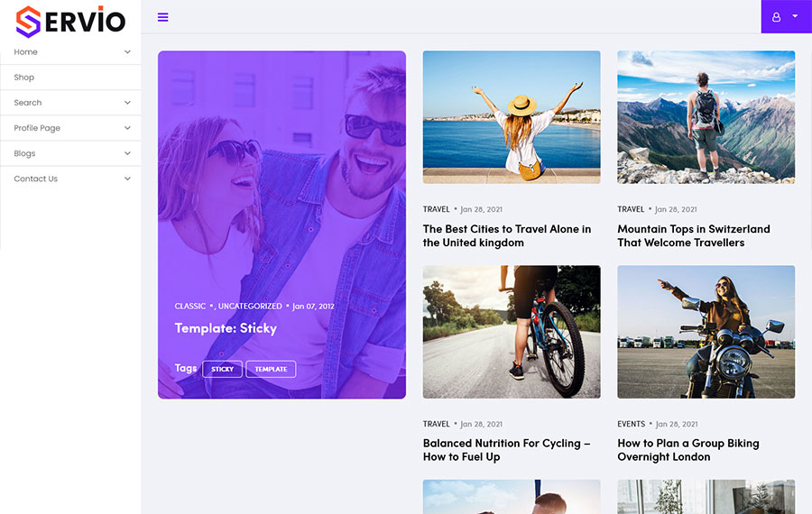This screenshot has width=812, height=514.
Task: Open 'Mountain Tops in Switzerland' article link
Action: pos(694,235)
